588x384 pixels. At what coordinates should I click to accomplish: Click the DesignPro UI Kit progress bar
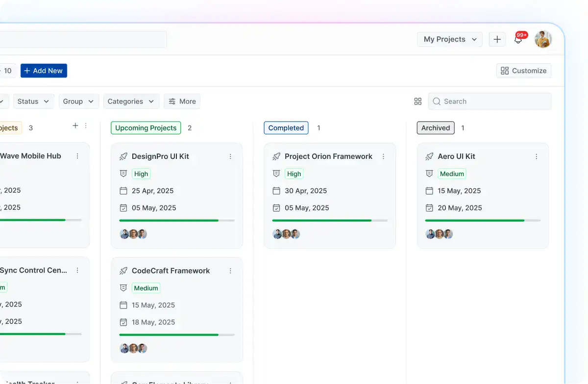(x=177, y=221)
